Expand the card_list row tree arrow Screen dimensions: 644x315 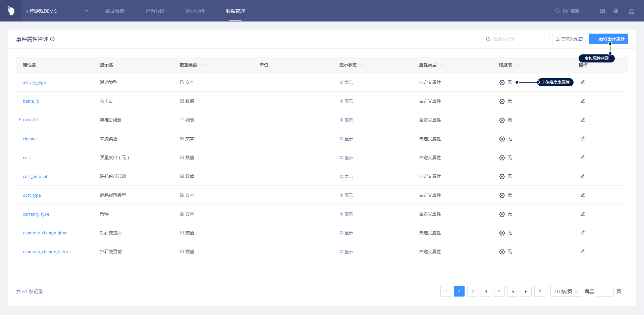coord(20,120)
